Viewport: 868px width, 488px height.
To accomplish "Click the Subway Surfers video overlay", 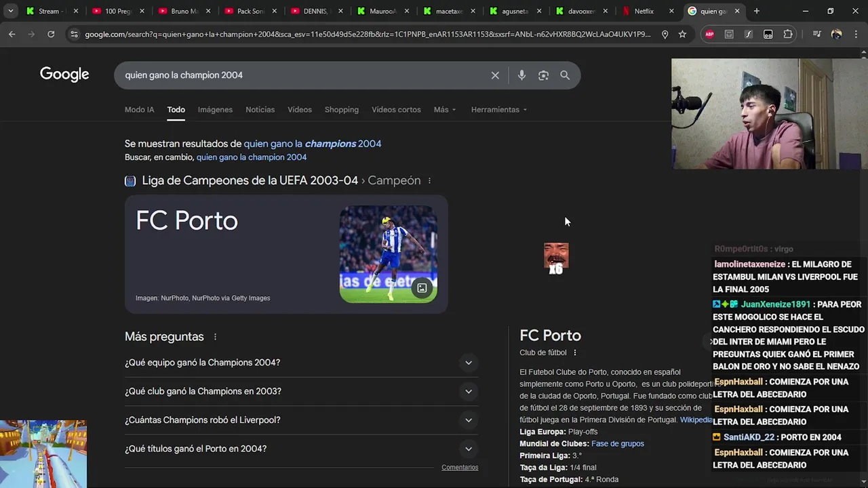I will coord(43,454).
